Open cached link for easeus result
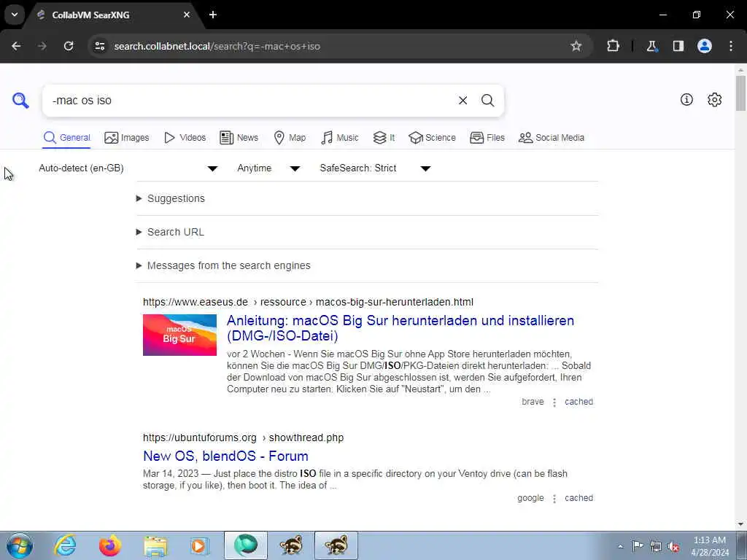Screen dimensions: 747x560 click(578, 402)
